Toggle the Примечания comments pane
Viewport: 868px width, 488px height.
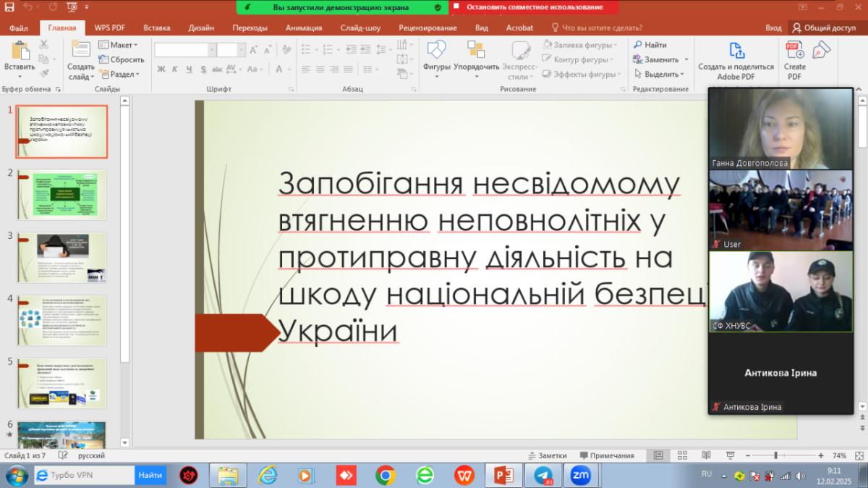[x=606, y=455]
